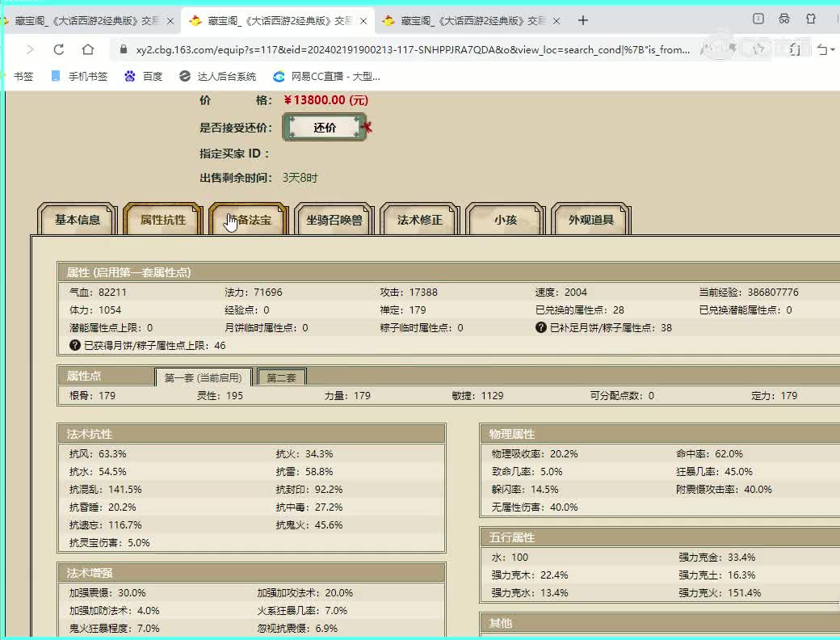840x640 pixels.
Task: Close the first 藏宝阁 browser tab
Action: 170,21
